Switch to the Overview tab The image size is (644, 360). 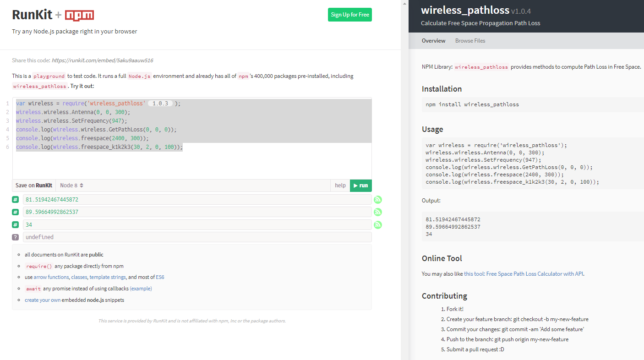[433, 41]
